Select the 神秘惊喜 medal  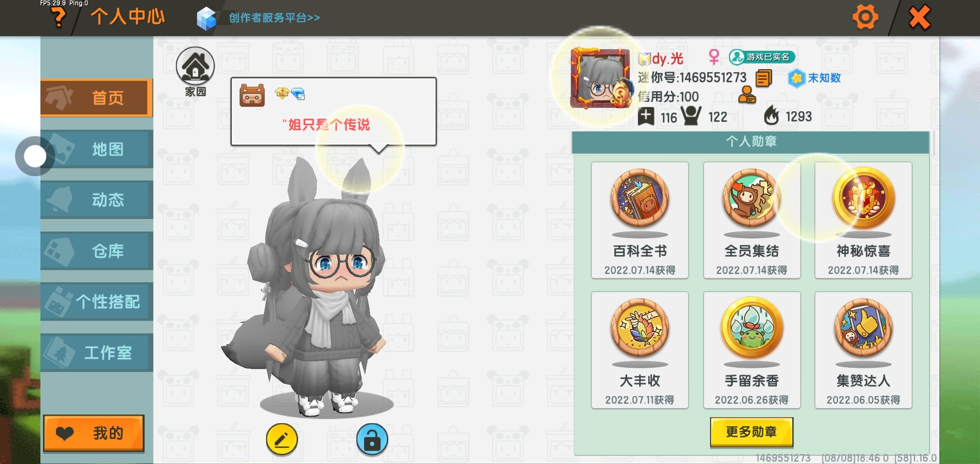click(x=864, y=220)
